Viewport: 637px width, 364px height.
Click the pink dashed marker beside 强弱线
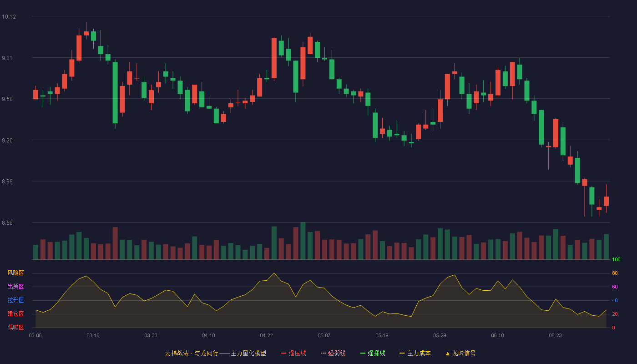click(323, 353)
